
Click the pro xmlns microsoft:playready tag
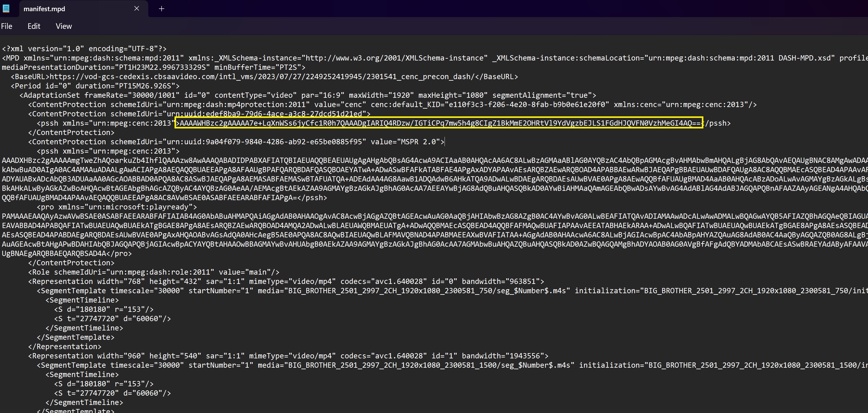coord(117,207)
